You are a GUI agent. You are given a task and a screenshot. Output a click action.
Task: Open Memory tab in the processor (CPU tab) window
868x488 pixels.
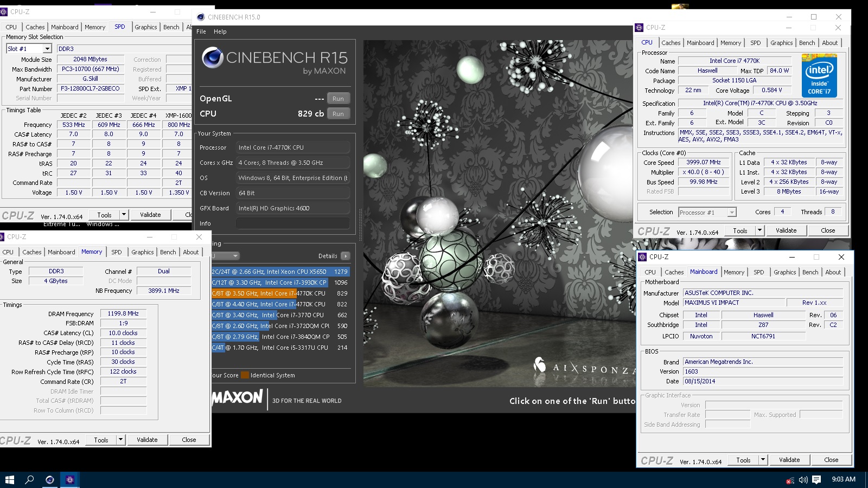point(731,43)
